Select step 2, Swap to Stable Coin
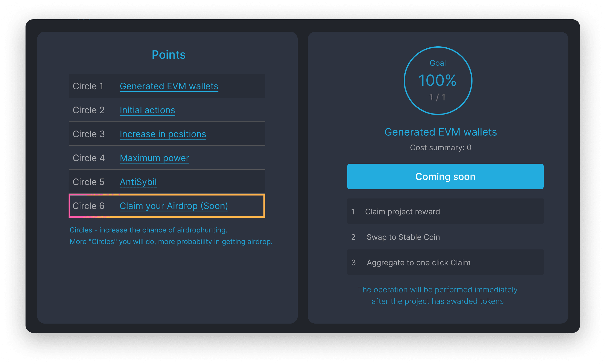 tap(403, 237)
